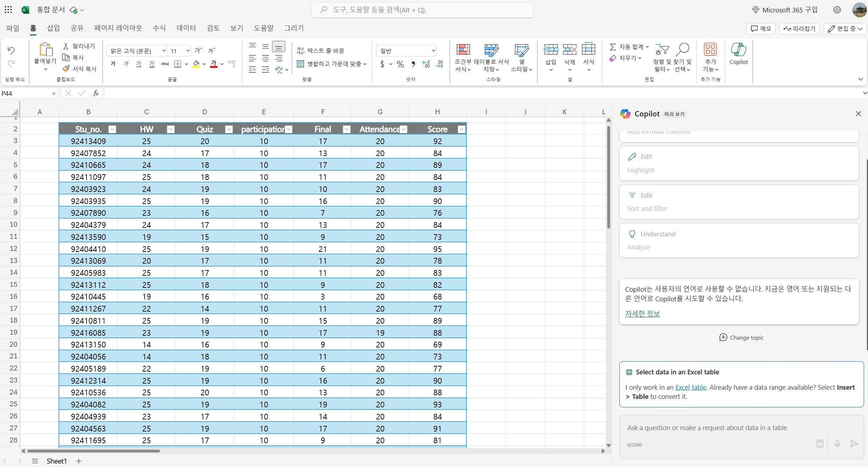Click the Format Painter (서식 복사) icon
This screenshot has width=868, height=467.
pos(66,68)
